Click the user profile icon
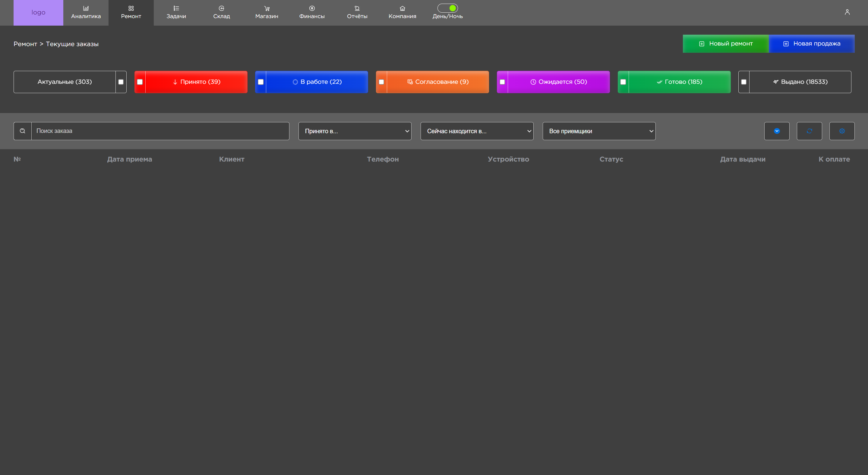The height and width of the screenshot is (475, 868). click(847, 12)
